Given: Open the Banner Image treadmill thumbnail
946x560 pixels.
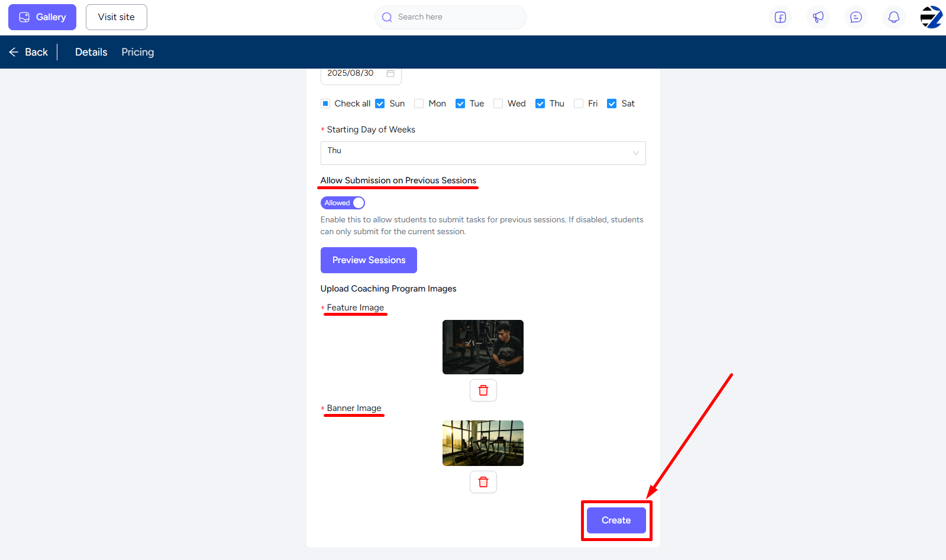Looking at the screenshot, I should coord(483,443).
